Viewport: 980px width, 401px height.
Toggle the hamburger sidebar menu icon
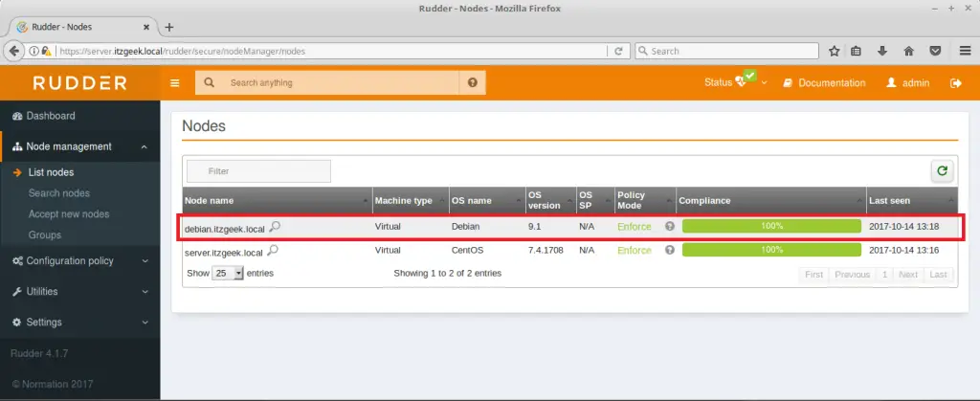(175, 83)
